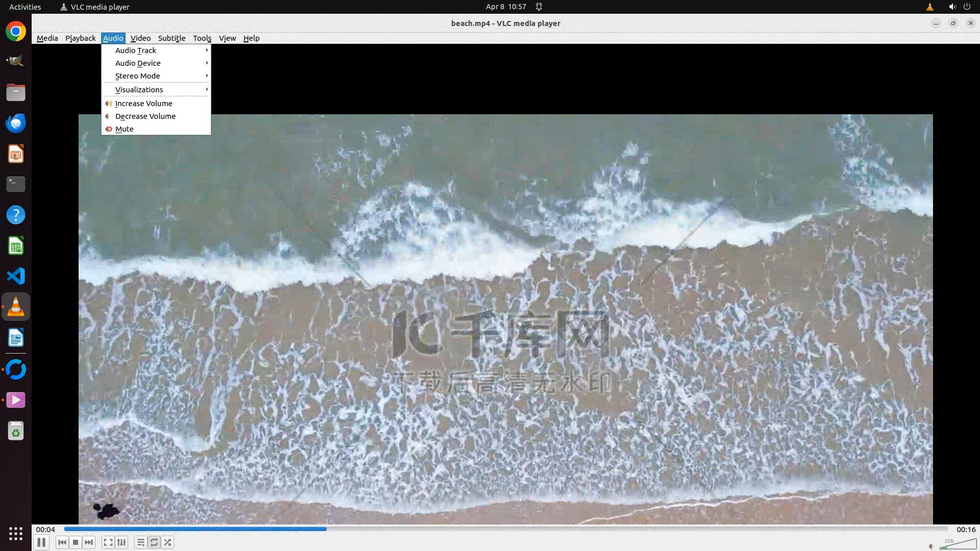Open extended settings equalizer icon
This screenshot has width=980, height=551.
pyautogui.click(x=121, y=542)
